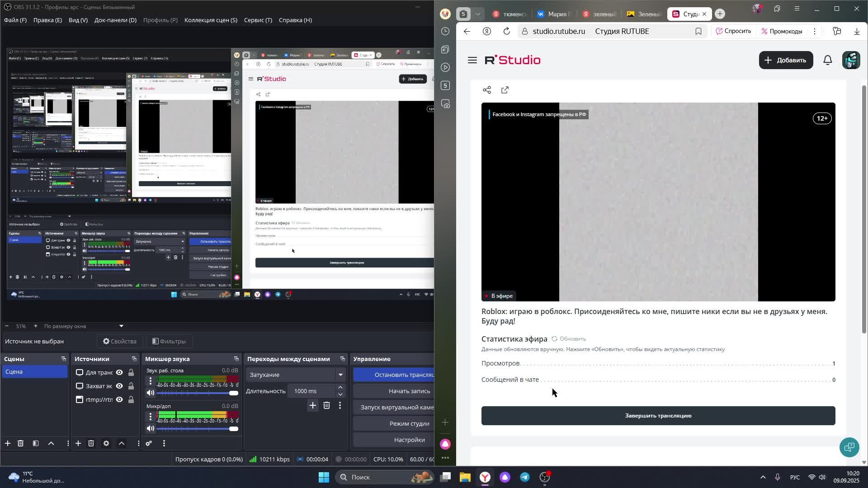
Task: Open notifications bell in RUTUBE Studio
Action: click(x=827, y=60)
